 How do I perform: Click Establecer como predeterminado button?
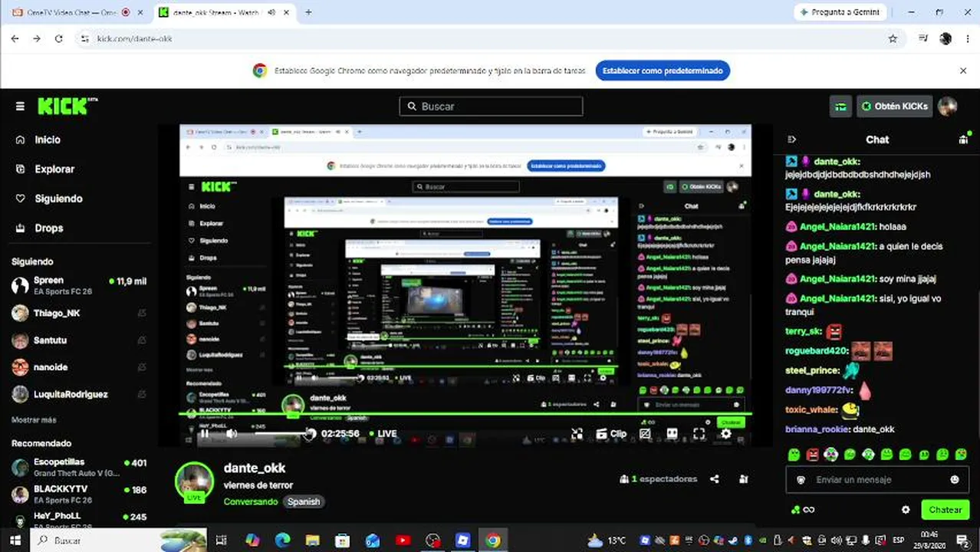pyautogui.click(x=663, y=71)
